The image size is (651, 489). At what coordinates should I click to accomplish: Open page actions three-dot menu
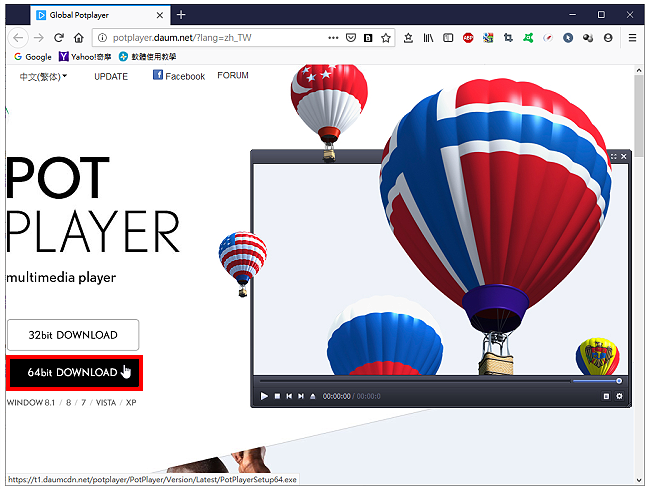click(x=333, y=38)
